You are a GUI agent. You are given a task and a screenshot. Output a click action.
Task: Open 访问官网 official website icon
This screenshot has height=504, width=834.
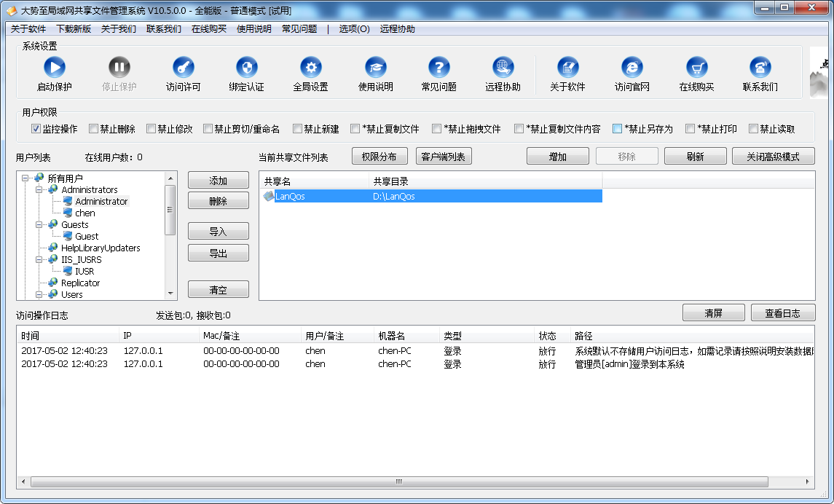[x=632, y=68]
